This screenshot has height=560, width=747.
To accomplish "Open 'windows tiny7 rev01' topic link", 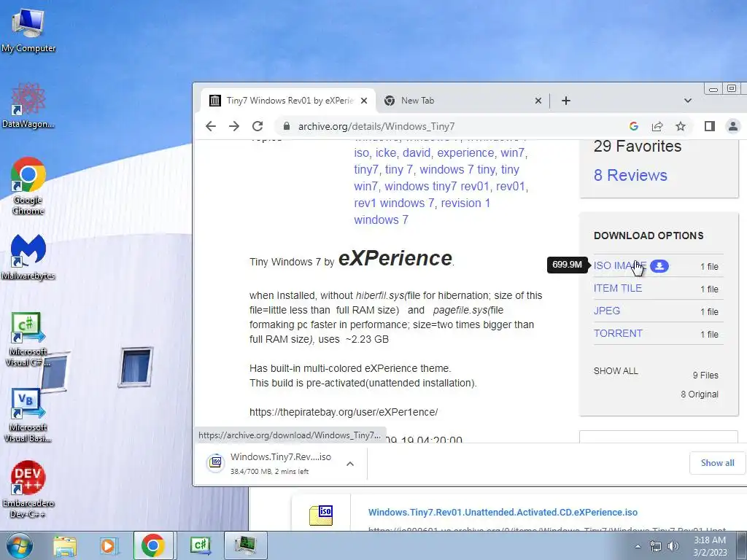I will coord(437,186).
